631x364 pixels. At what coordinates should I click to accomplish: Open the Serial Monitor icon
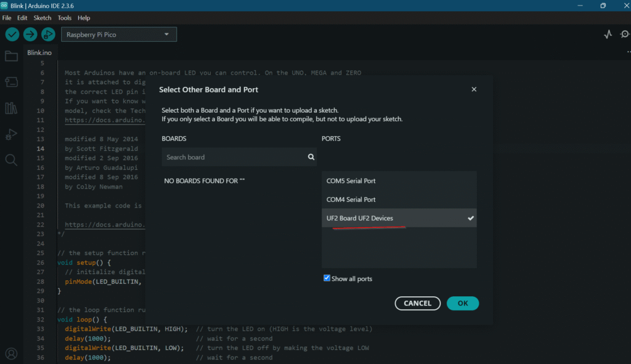click(x=625, y=34)
